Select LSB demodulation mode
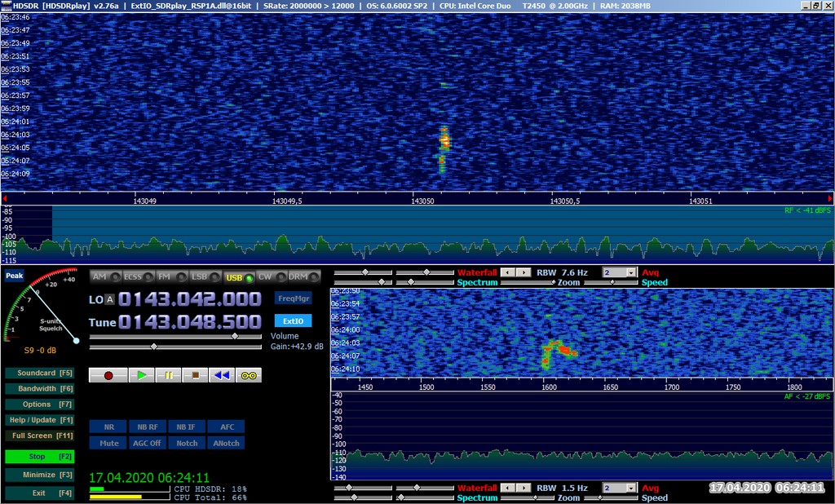835x504 pixels. 205,276
